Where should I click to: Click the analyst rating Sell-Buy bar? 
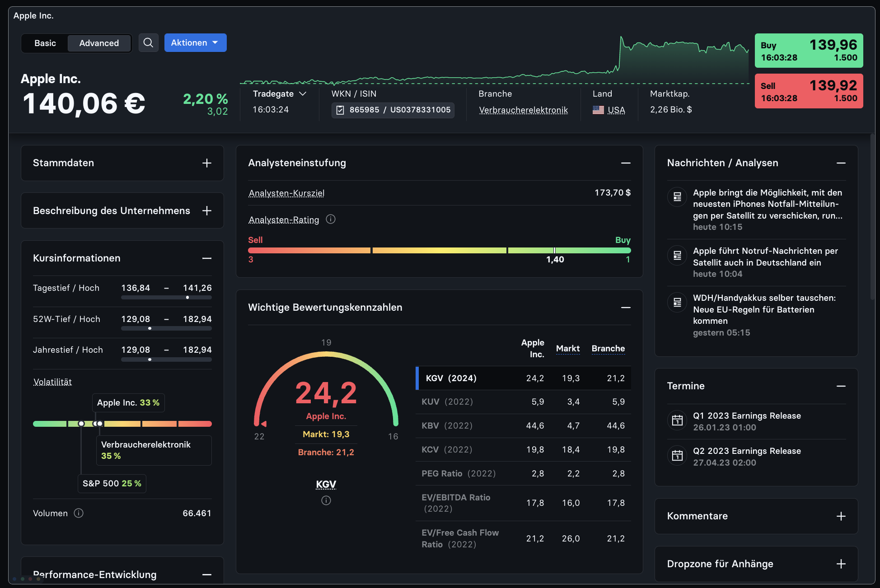pyautogui.click(x=440, y=250)
